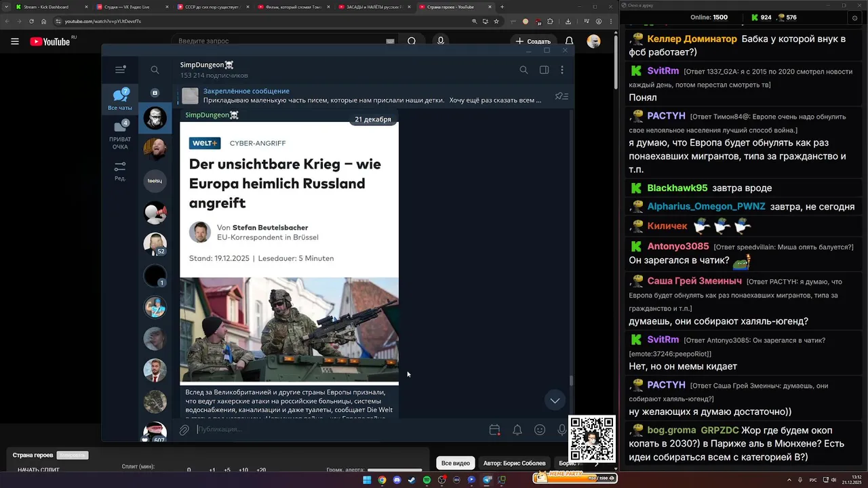Click the YouTube search magnifier button

412,41
